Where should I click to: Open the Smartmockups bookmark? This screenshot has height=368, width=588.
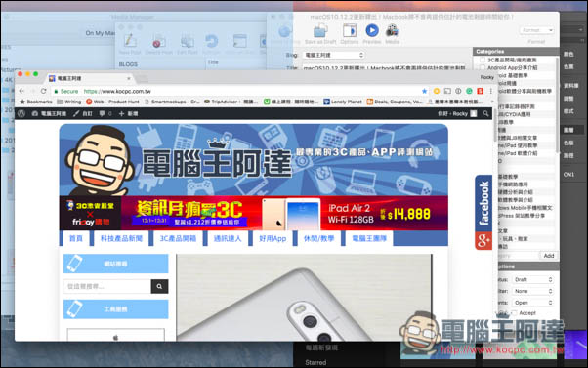(x=172, y=102)
